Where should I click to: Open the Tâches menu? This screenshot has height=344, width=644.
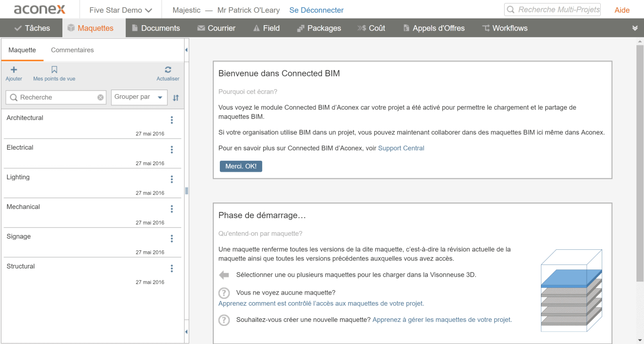coord(32,28)
